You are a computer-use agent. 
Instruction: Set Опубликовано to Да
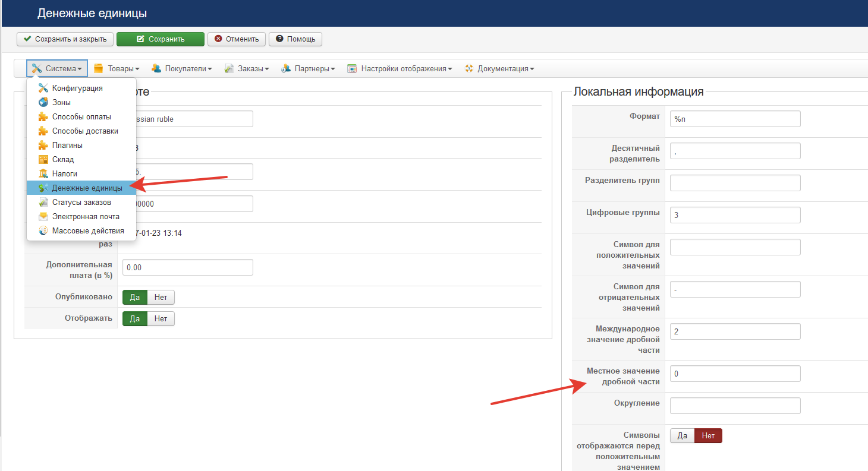point(135,297)
